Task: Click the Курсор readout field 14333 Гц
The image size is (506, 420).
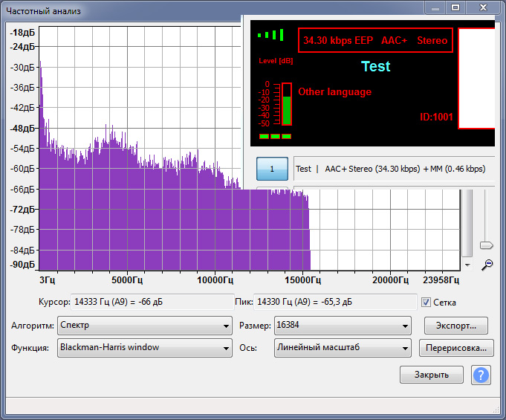Action: point(152,302)
